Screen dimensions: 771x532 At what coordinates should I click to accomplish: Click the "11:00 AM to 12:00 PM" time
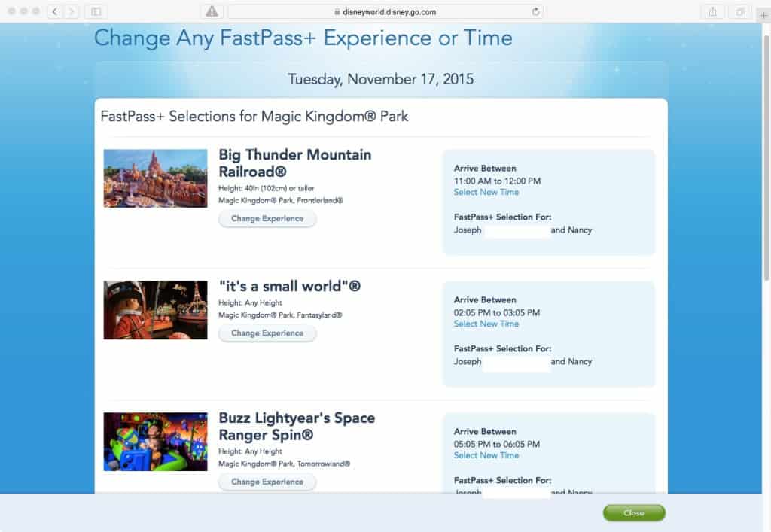click(497, 181)
